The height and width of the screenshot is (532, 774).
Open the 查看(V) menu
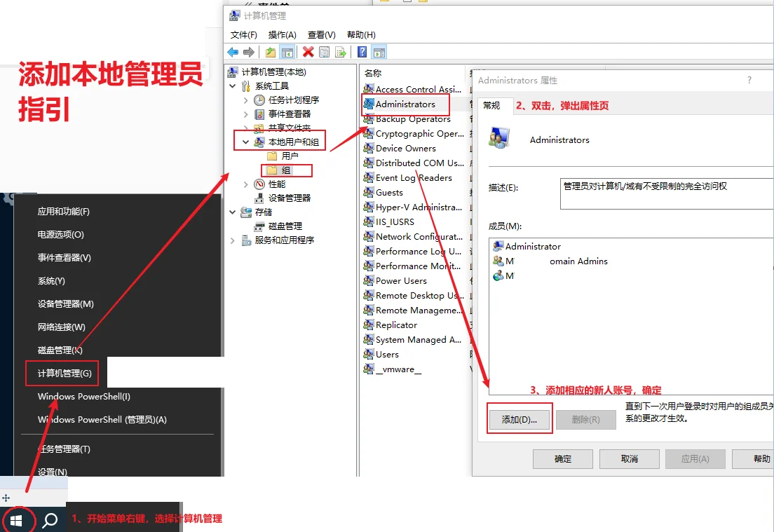click(320, 34)
